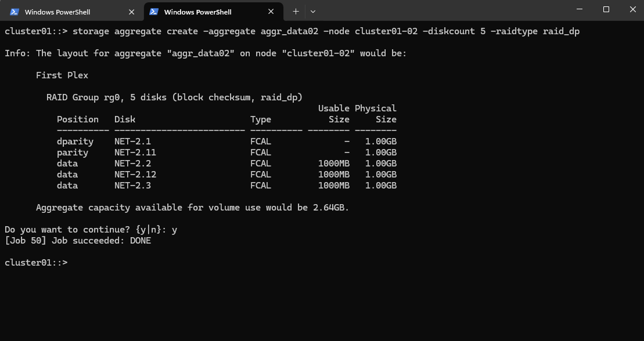The width and height of the screenshot is (644, 341).
Task: Click the Physical Size column header
Action: point(376,114)
